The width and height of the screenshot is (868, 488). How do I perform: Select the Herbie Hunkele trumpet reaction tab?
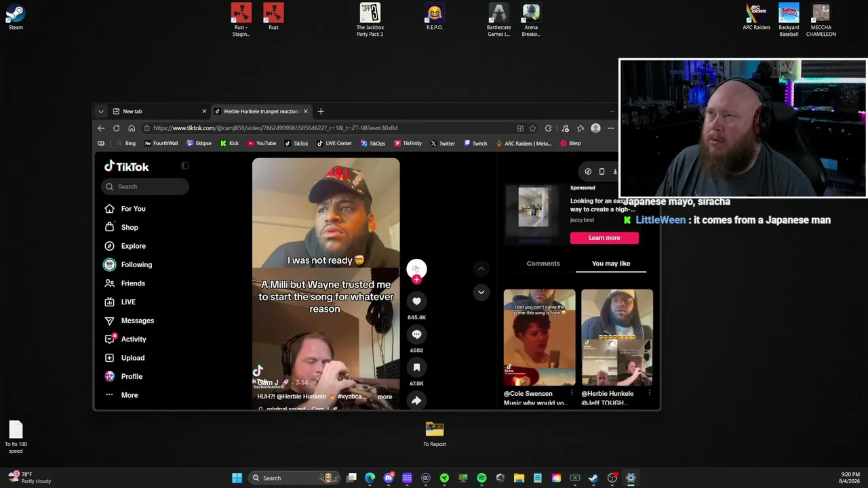[261, 111]
